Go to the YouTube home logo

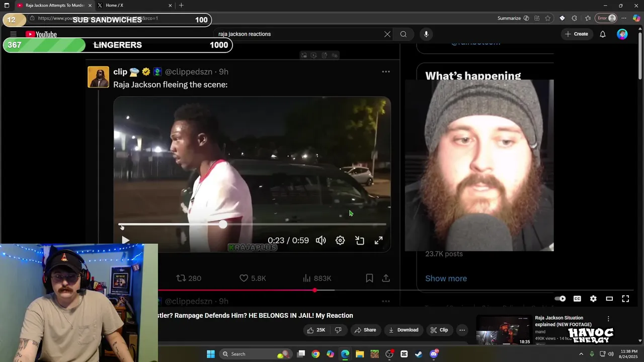[x=41, y=34]
